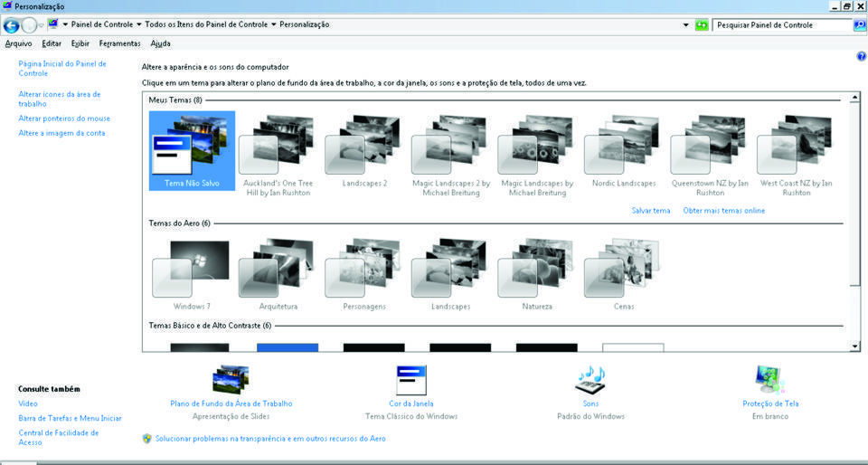Screen dimensions: 868x465
Task: Choose the Personagens theme
Action: (364, 275)
